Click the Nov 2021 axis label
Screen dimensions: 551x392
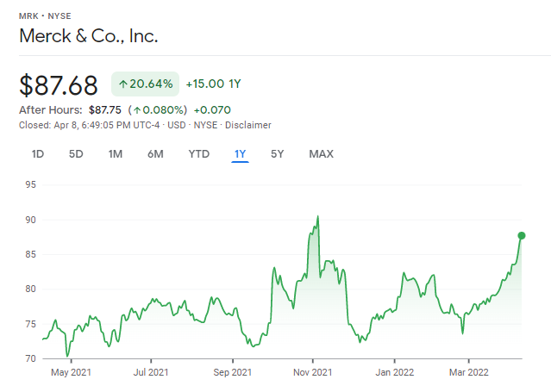pyautogui.click(x=313, y=372)
